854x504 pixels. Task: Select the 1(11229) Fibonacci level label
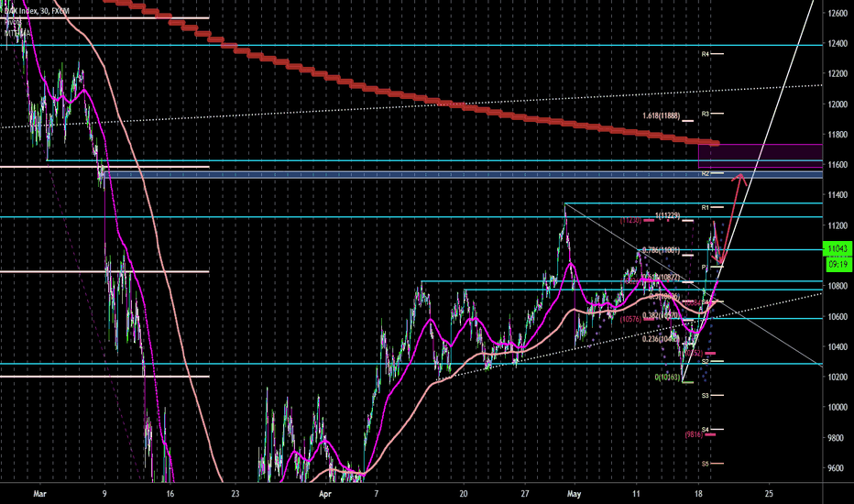tap(668, 215)
